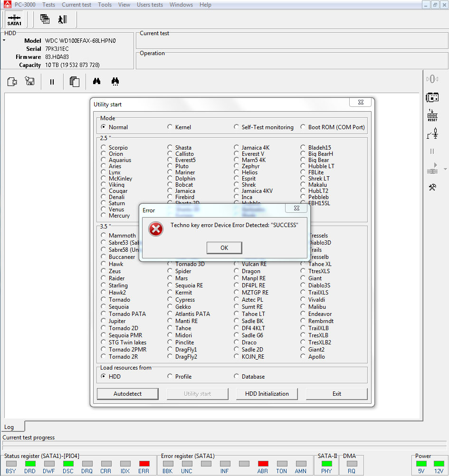Image resolution: width=449 pixels, height=476 pixels.
Task: Open the small dropdown arrow in right sidebar
Action: tap(445, 169)
